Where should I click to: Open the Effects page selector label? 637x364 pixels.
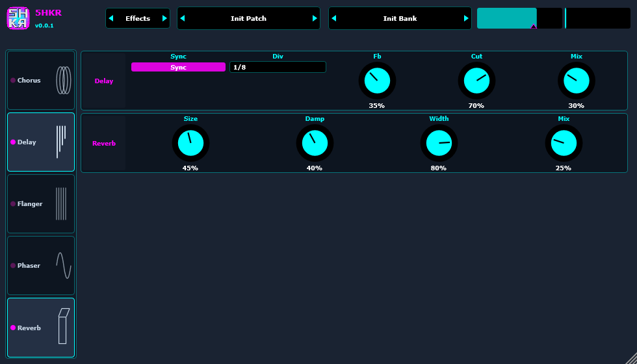coord(138,18)
